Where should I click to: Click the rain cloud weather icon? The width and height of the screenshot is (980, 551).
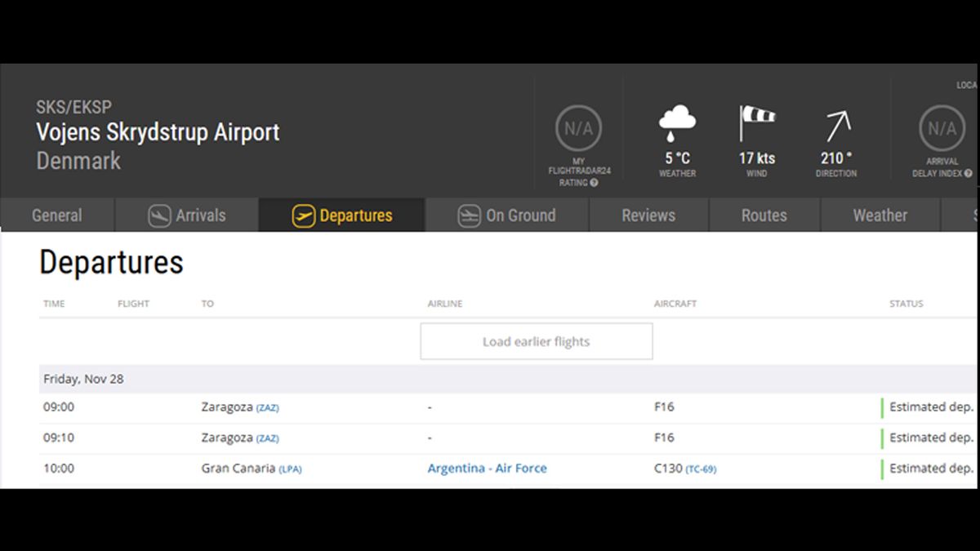coord(677,124)
